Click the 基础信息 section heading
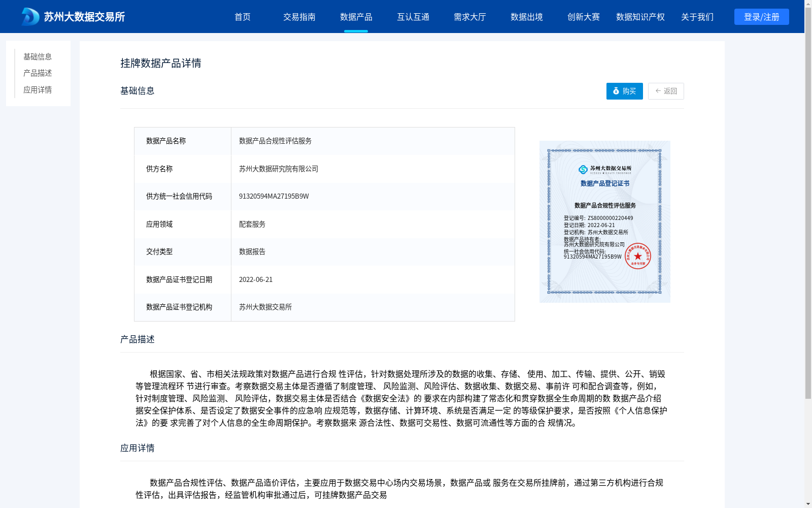812x508 pixels. pyautogui.click(x=138, y=91)
